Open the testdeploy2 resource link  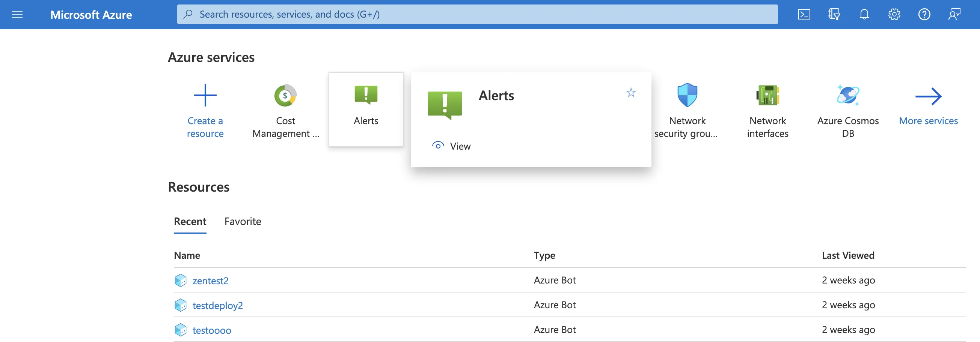pyautogui.click(x=218, y=305)
